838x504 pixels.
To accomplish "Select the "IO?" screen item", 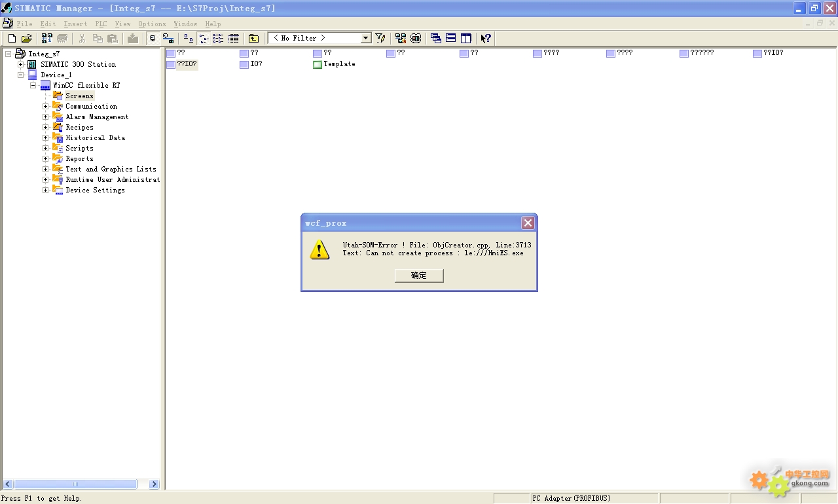I will coord(256,64).
